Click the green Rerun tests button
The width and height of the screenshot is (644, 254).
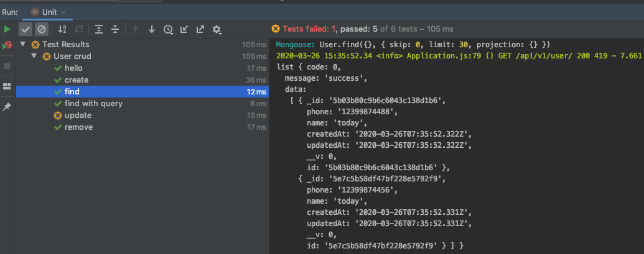(x=7, y=29)
